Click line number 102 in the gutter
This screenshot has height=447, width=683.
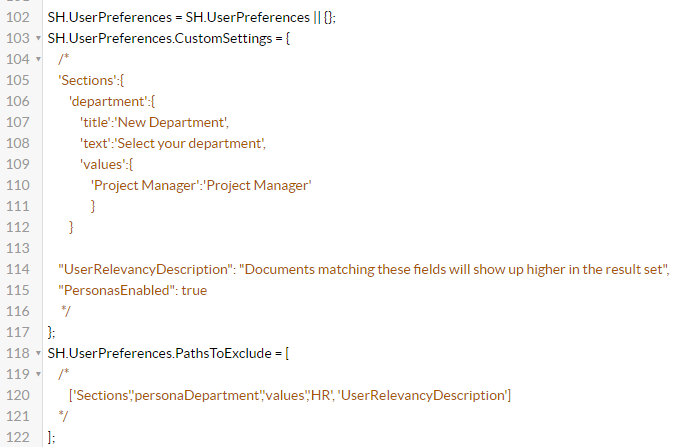point(17,17)
